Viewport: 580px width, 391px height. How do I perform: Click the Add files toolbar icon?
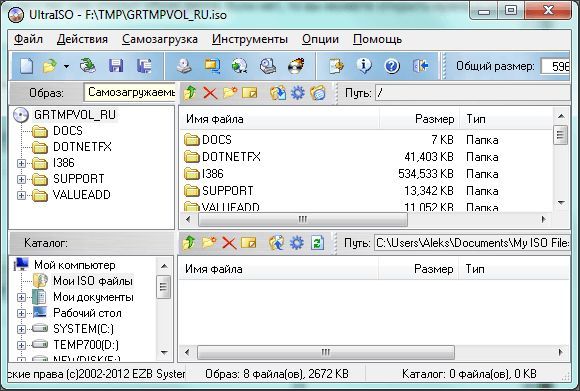pyautogui.click(x=336, y=66)
